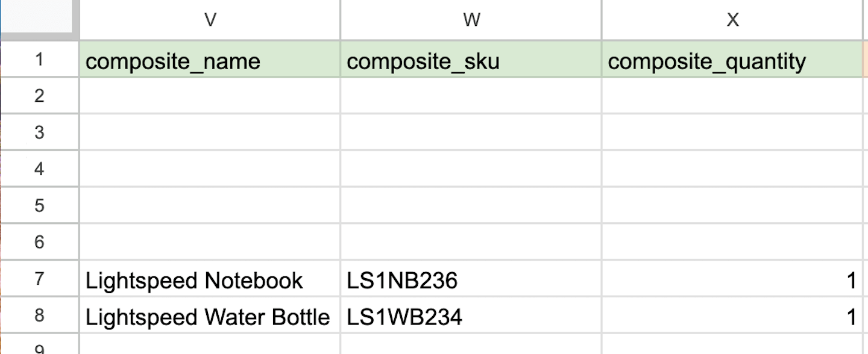Click the LS1NB236 SKU cell
Screen dimensions: 868x354
[471, 280]
